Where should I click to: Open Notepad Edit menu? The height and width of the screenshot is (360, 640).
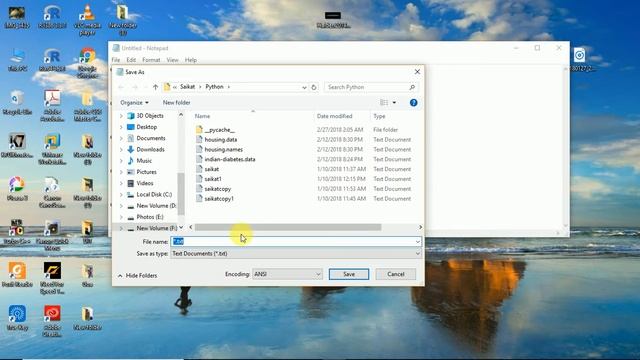point(131,60)
